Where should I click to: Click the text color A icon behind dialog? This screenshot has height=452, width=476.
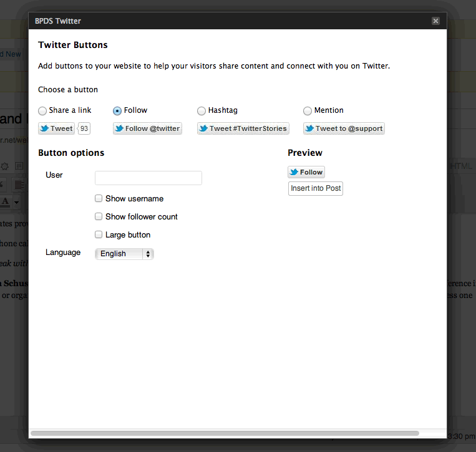point(5,201)
